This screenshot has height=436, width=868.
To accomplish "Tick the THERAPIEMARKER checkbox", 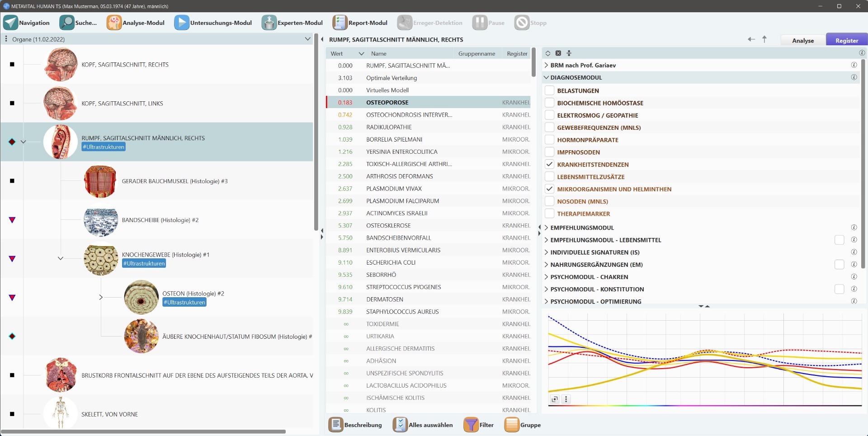I will (549, 213).
